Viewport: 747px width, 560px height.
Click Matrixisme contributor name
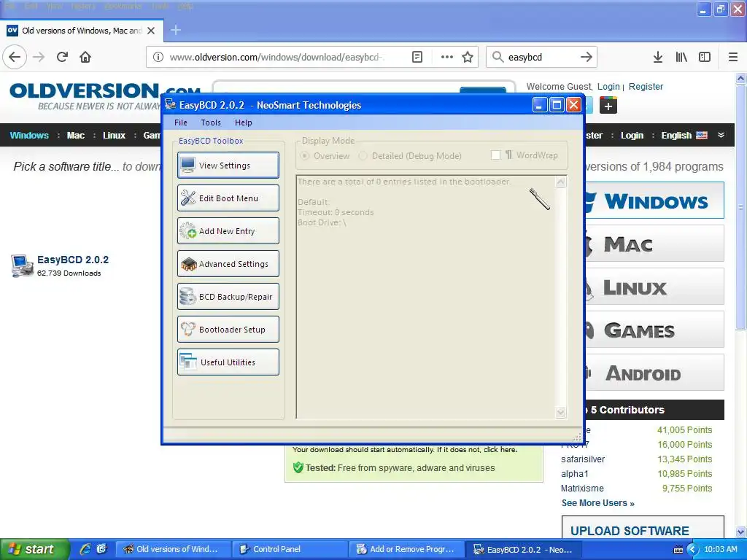[582, 488]
